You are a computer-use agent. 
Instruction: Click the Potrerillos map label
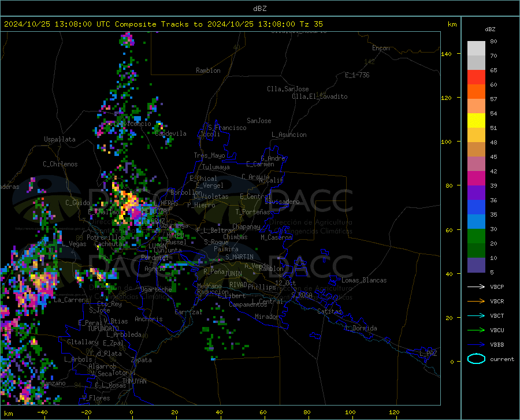[106, 237]
